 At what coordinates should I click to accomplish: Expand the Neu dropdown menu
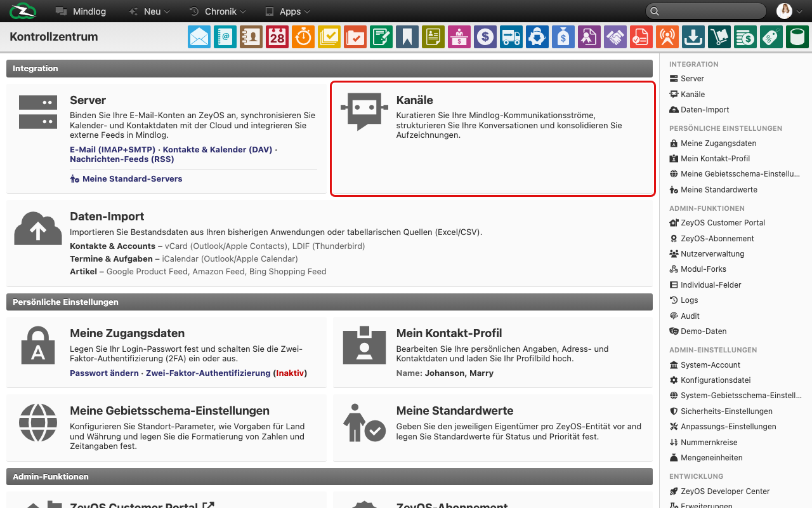click(x=149, y=11)
